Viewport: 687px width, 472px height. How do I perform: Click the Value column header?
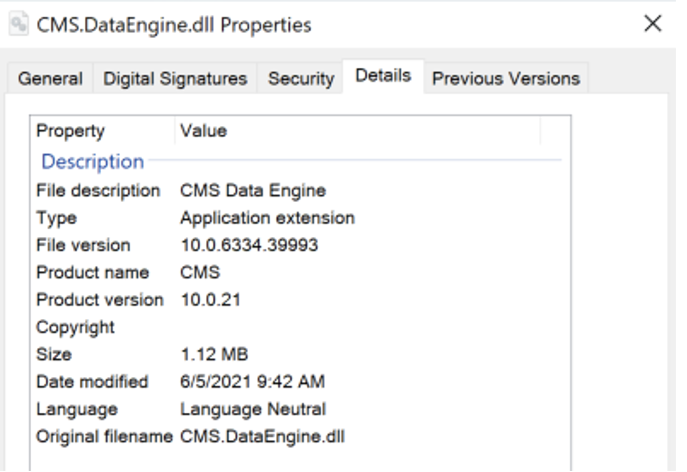203,131
